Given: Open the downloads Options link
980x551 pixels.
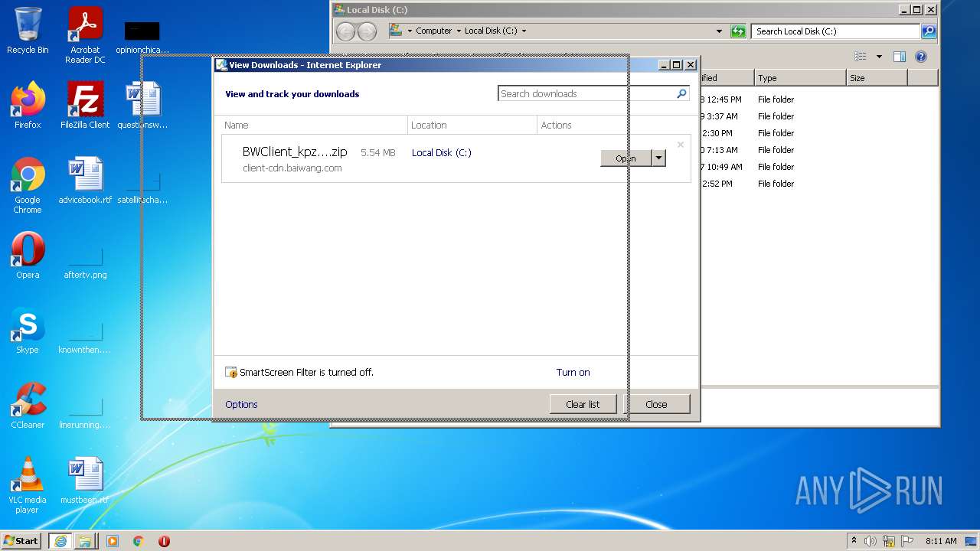Looking at the screenshot, I should (241, 404).
